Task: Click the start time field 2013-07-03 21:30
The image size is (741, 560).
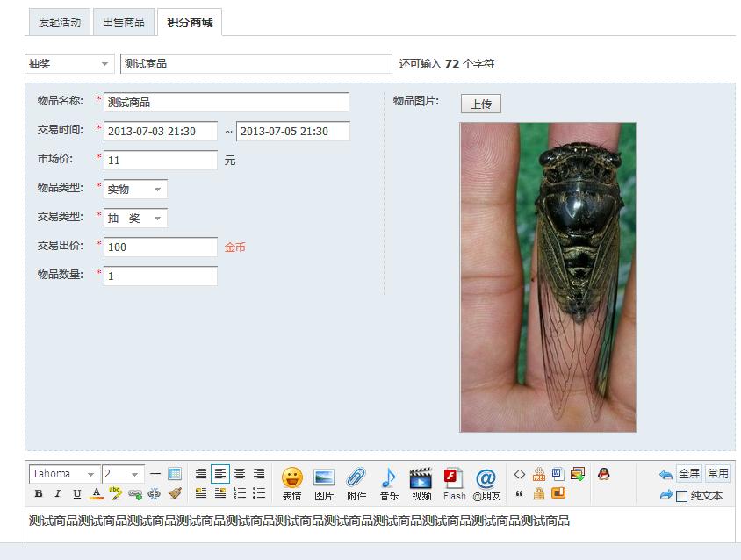Action: tap(161, 131)
